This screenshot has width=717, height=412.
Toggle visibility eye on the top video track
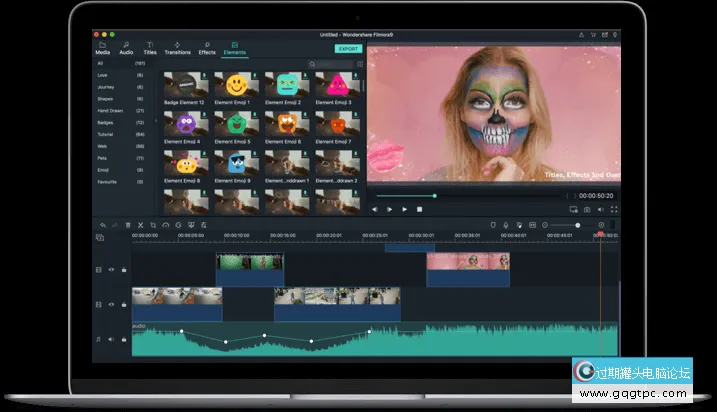click(x=111, y=270)
